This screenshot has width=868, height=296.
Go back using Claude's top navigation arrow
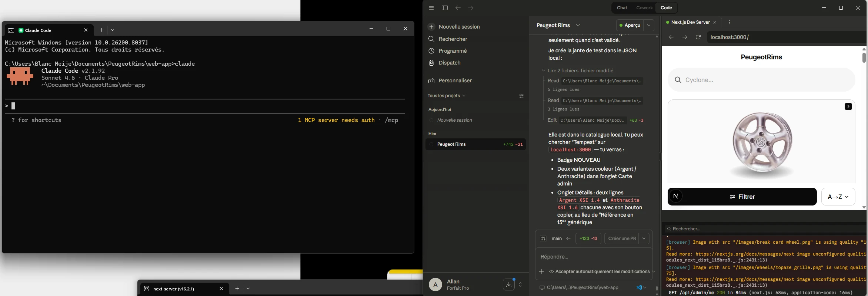click(x=458, y=8)
